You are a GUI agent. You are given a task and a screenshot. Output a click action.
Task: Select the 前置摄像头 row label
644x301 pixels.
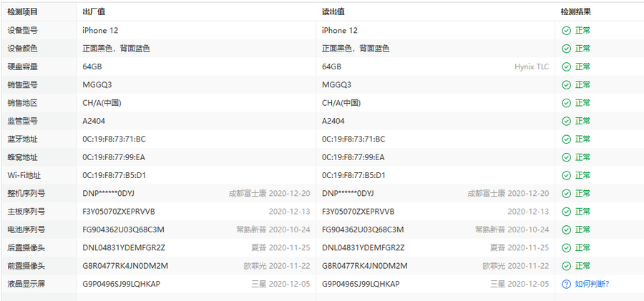pyautogui.click(x=26, y=266)
